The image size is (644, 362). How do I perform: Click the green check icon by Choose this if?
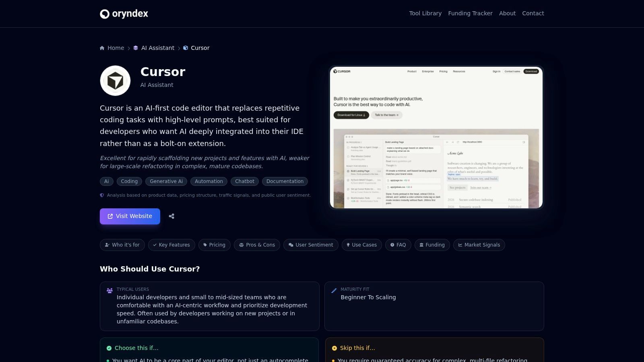pyautogui.click(x=109, y=348)
